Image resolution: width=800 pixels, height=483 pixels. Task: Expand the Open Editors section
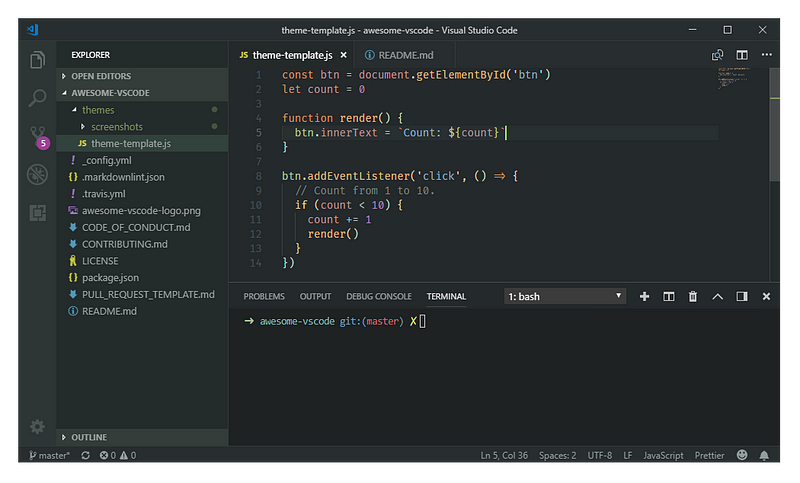click(x=142, y=76)
